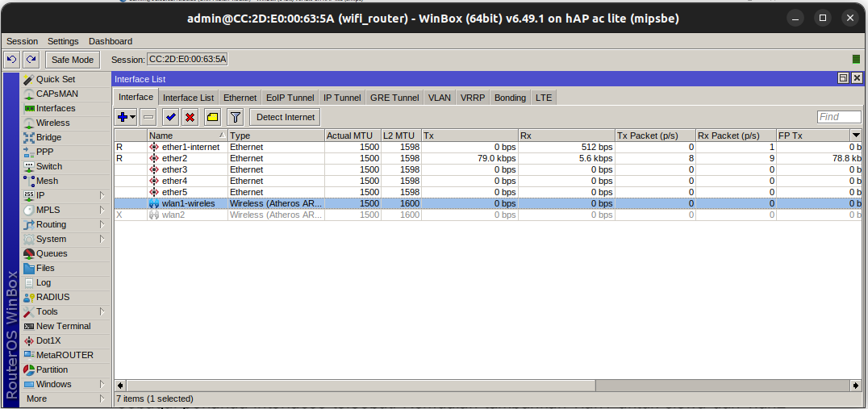
Task: Click the blue plus add interface icon
Action: tap(123, 117)
